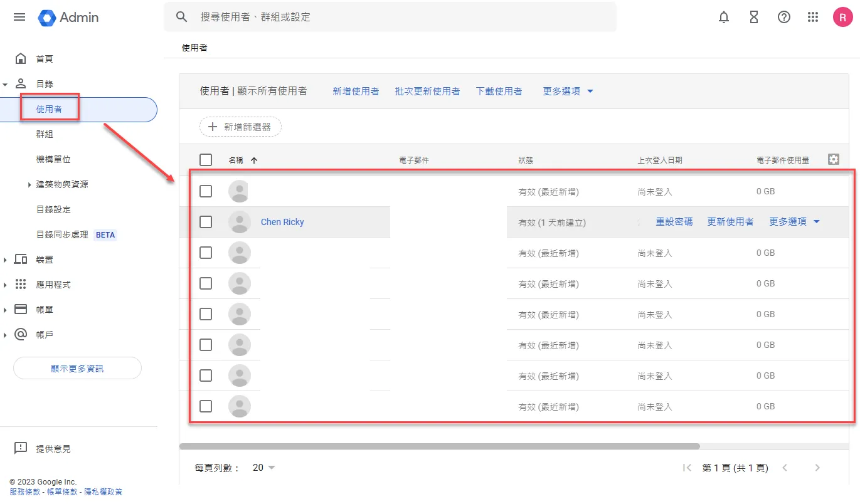Focus the 搜尋使用者、群組或設定 search field
Image resolution: width=860 pixels, height=504 pixels.
tap(390, 17)
